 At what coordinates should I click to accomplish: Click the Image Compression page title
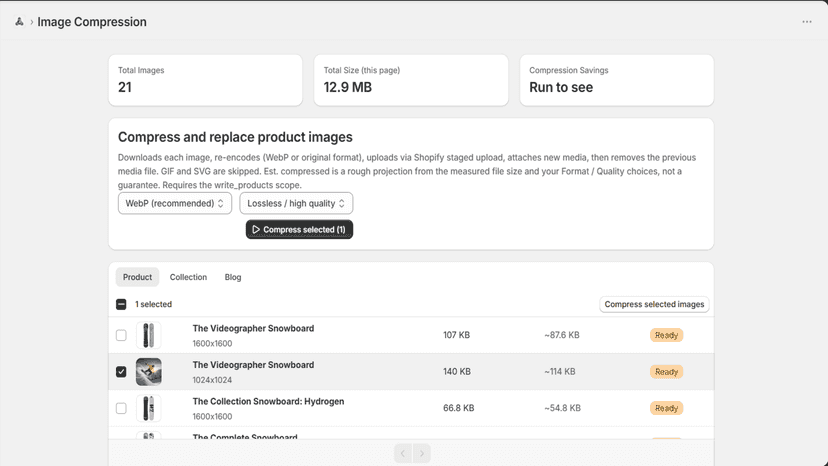pyautogui.click(x=92, y=22)
